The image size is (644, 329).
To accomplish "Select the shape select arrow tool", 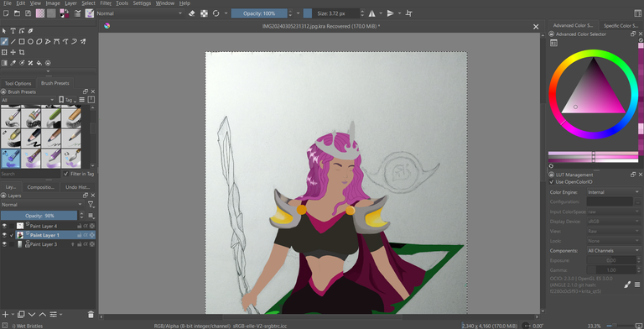I will pos(4,31).
